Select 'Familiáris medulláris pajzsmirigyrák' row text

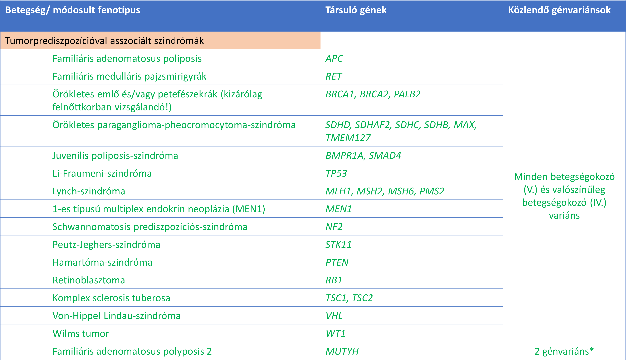tap(129, 76)
